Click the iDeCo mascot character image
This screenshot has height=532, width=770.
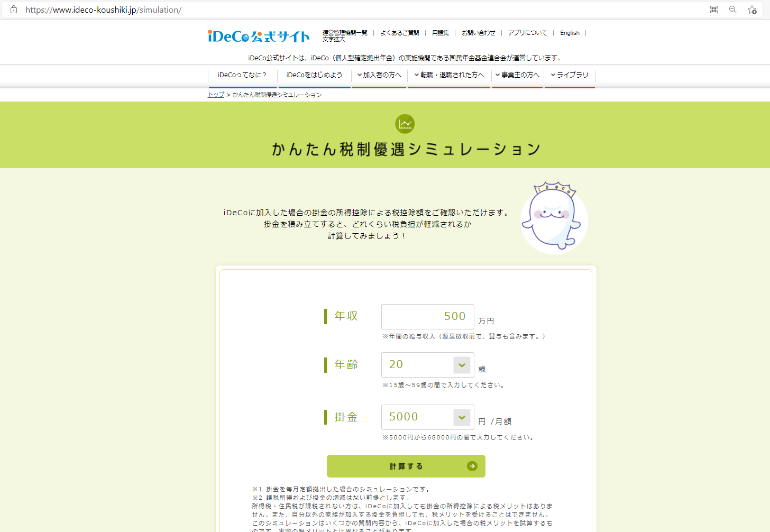(x=554, y=218)
